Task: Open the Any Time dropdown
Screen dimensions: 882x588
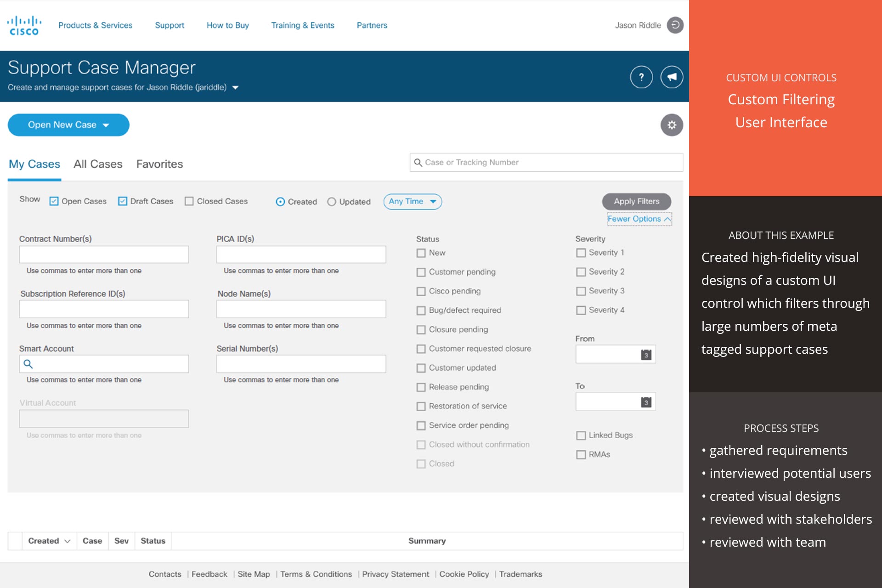Action: (x=412, y=201)
